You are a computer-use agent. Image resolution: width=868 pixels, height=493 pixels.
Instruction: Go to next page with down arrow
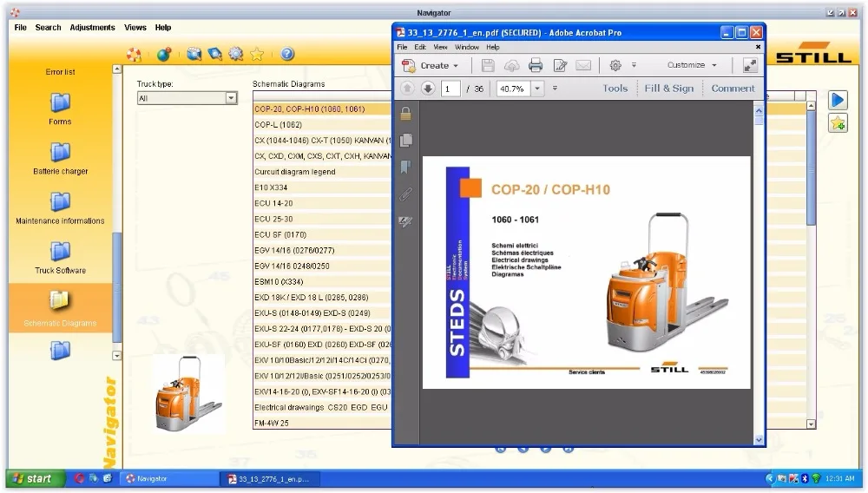(x=427, y=89)
